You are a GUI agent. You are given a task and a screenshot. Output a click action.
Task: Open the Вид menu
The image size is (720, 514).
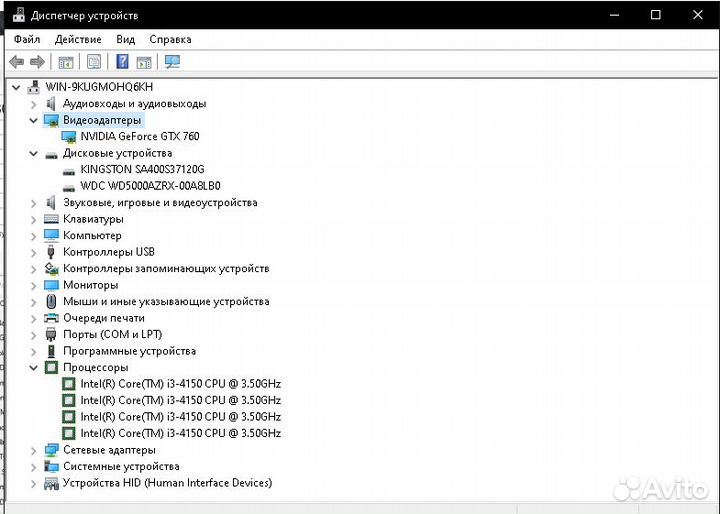tap(125, 39)
